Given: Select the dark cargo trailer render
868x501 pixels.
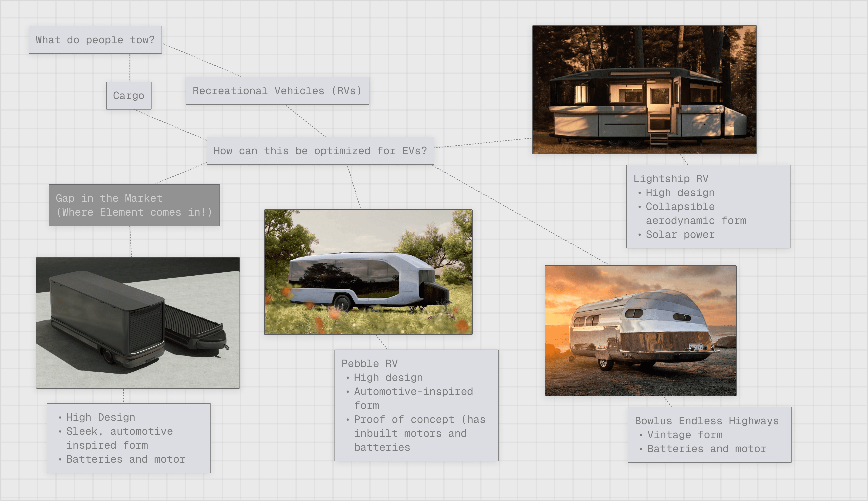Looking at the screenshot, I should coord(138,322).
